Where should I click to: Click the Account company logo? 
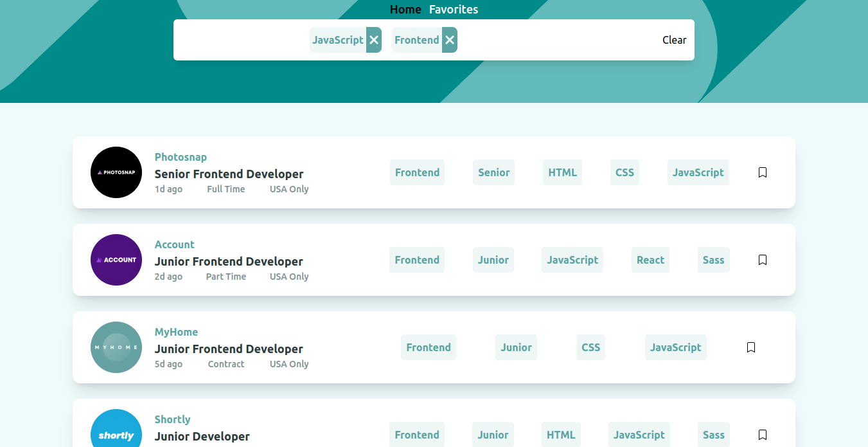click(x=116, y=260)
